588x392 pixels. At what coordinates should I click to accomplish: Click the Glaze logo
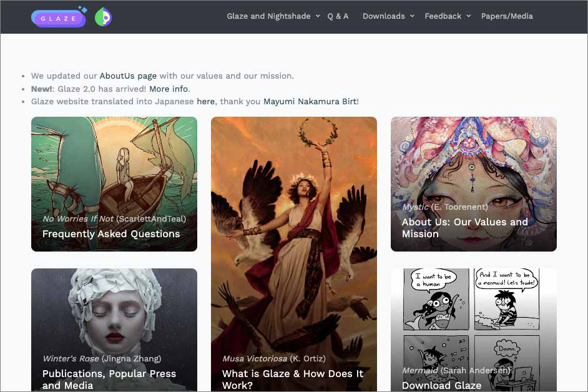(x=59, y=17)
